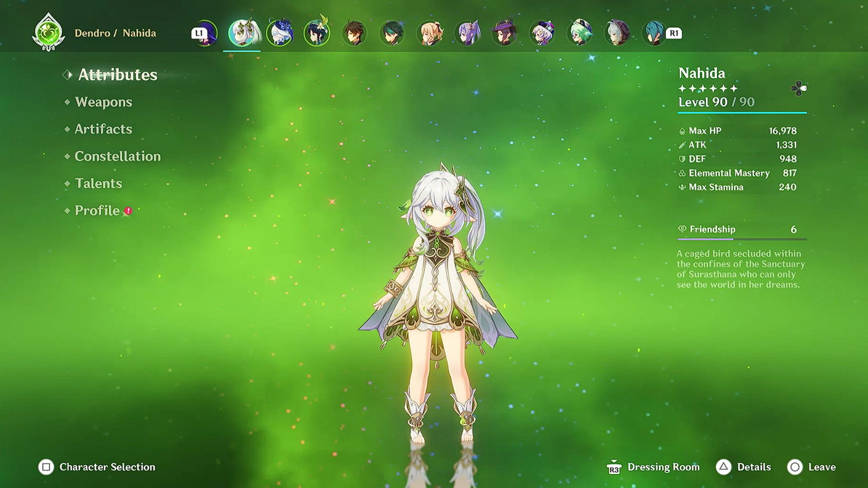Viewport: 868px width, 488px height.
Task: Click the red alert badge beside Profile
Action: [128, 211]
